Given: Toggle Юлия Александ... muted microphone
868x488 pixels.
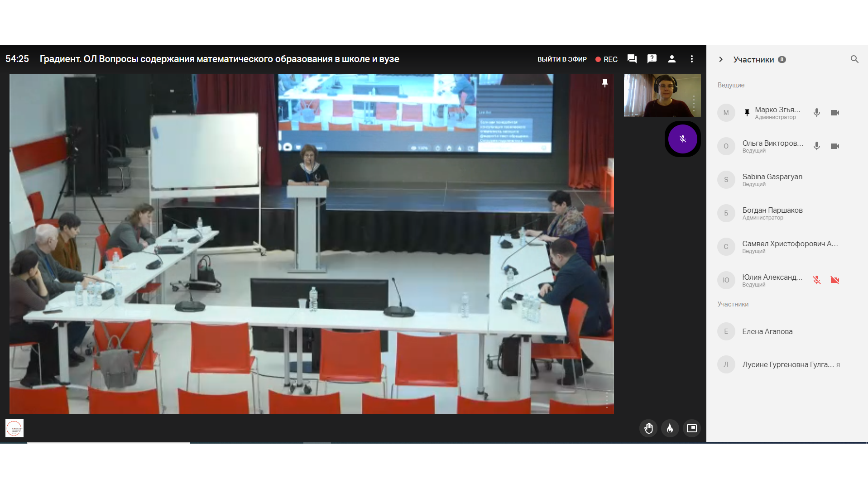Looking at the screenshot, I should point(816,280).
